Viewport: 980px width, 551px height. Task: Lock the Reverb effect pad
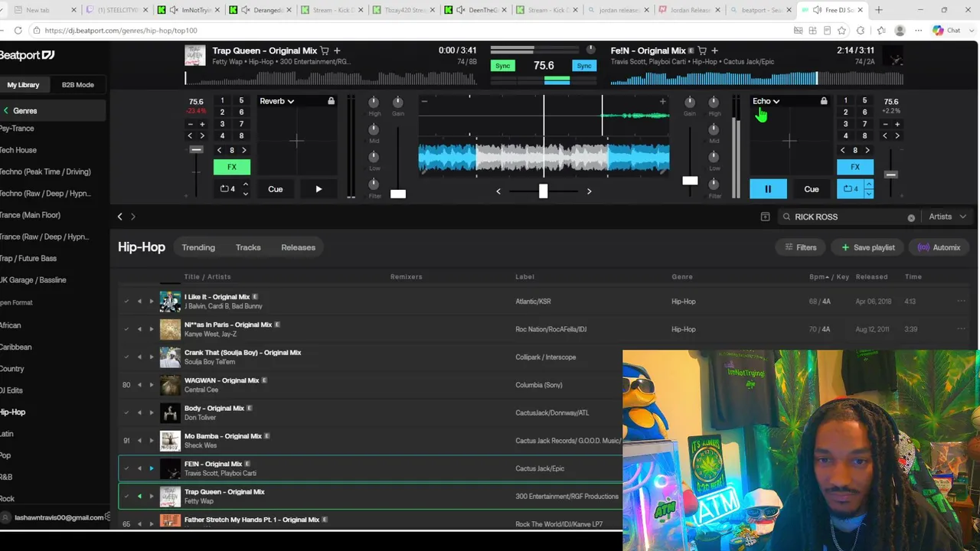(x=331, y=101)
